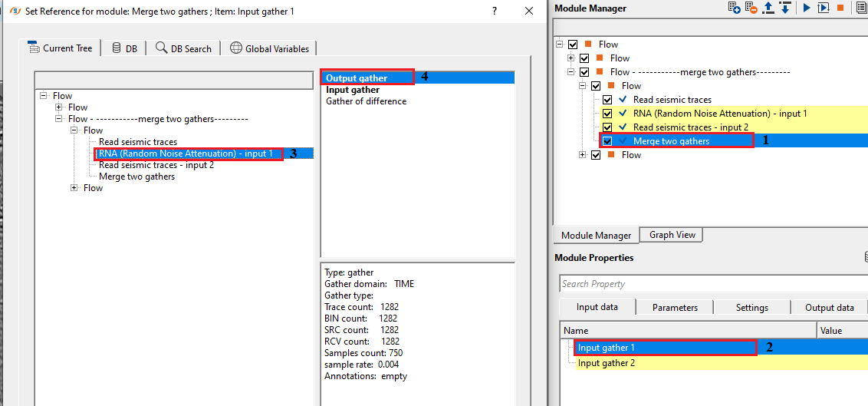The width and height of the screenshot is (868, 406).
Task: Run the flow with the blue play icon
Action: 807,8
